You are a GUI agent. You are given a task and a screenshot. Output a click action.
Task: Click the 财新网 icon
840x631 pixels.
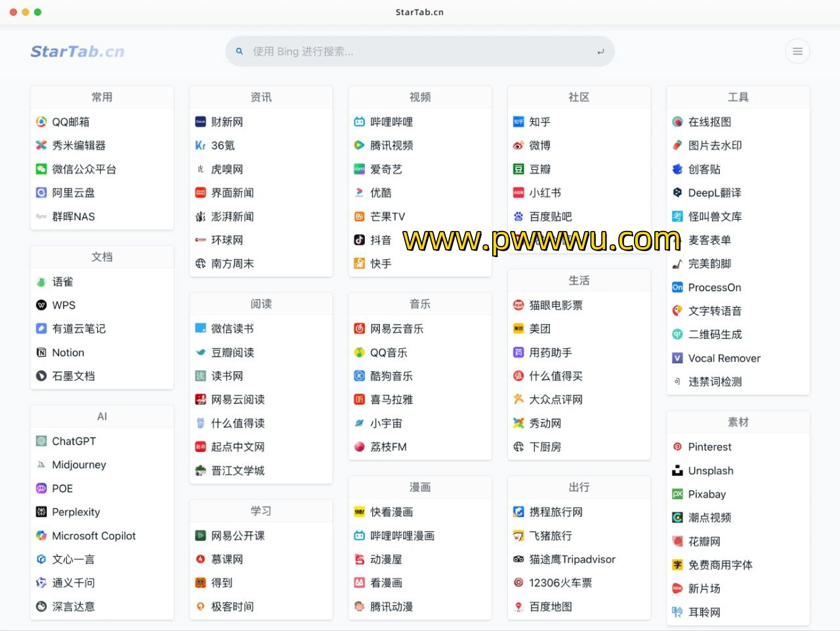point(201,122)
